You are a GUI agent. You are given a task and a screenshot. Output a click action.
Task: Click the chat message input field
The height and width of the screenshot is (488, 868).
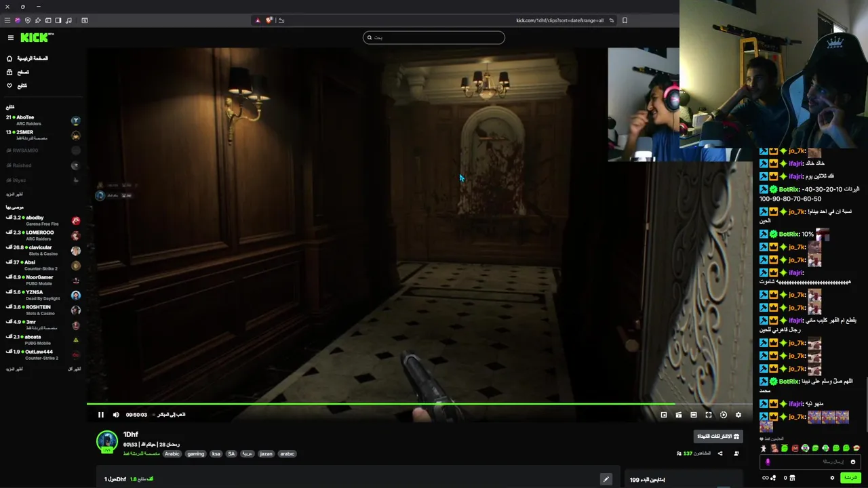click(810, 462)
